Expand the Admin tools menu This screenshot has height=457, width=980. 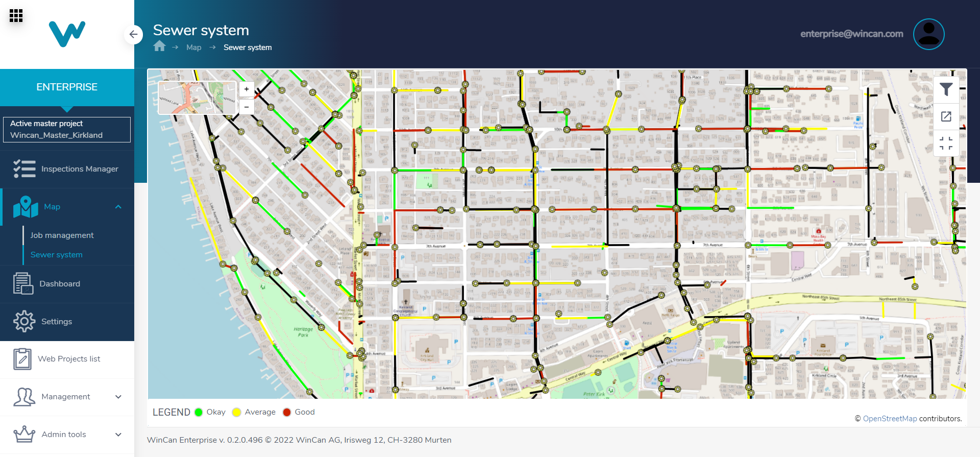point(118,435)
